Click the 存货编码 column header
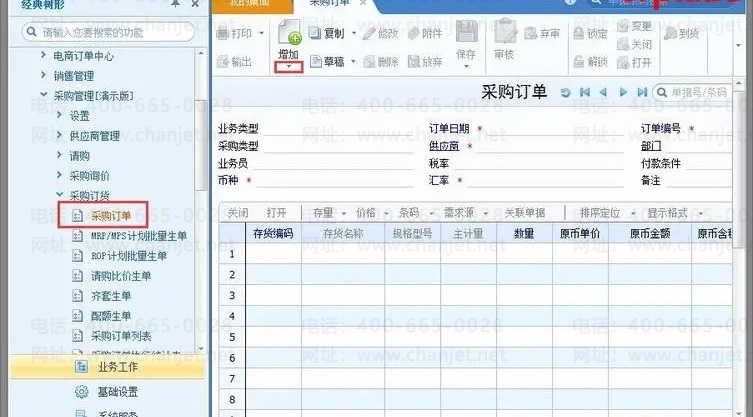753x417 pixels. coord(273,234)
